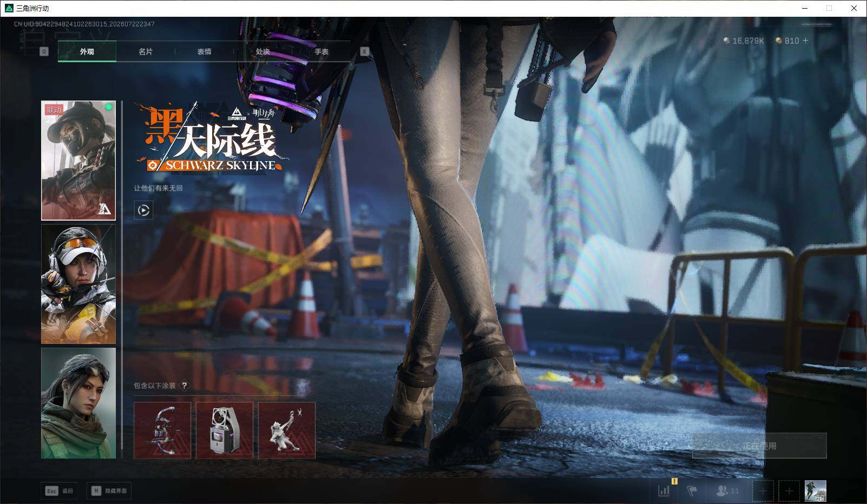Close the 三角洲行动 window

click(855, 8)
